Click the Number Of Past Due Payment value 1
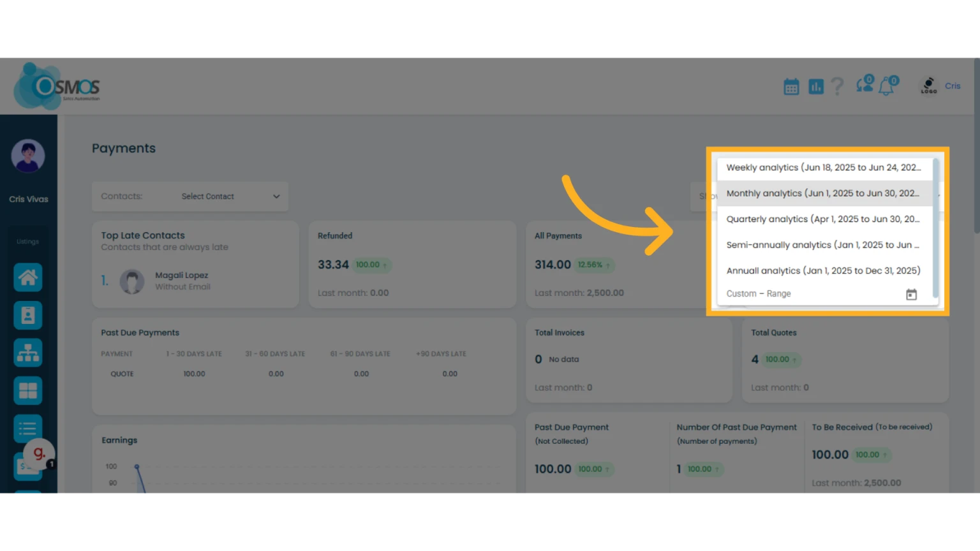Image resolution: width=980 pixels, height=551 pixels. point(679,469)
